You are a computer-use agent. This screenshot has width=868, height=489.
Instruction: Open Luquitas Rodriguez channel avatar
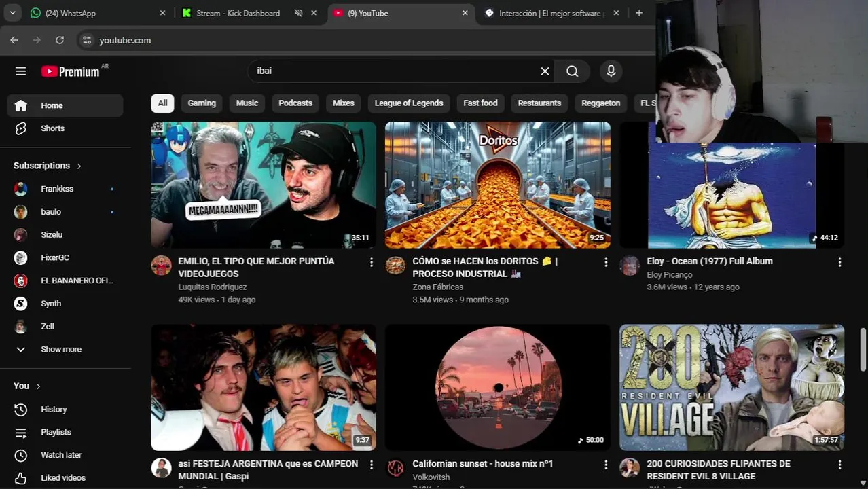click(161, 266)
